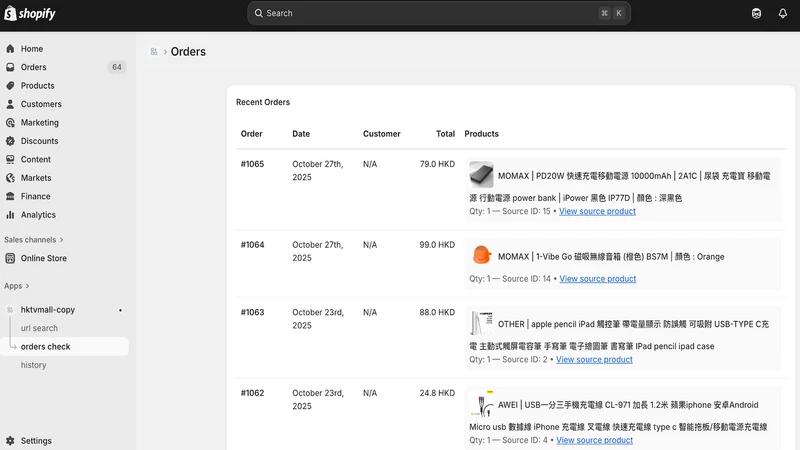The height and width of the screenshot is (450, 800).
Task: Open the Online Store channel
Action: click(x=44, y=258)
